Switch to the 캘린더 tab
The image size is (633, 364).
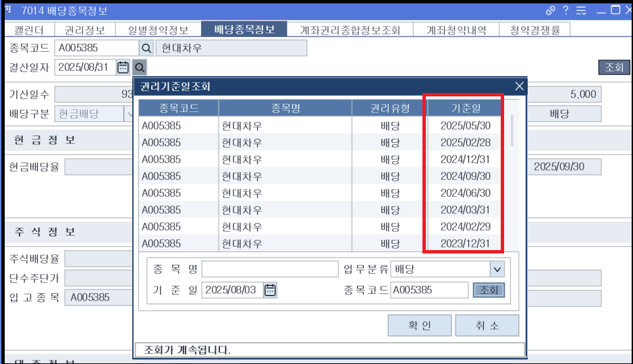28,30
